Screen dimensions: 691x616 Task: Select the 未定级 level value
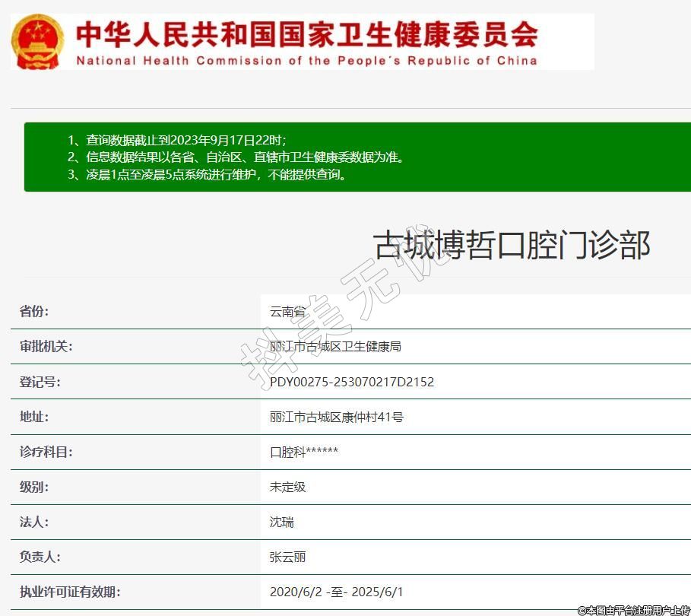coord(287,487)
